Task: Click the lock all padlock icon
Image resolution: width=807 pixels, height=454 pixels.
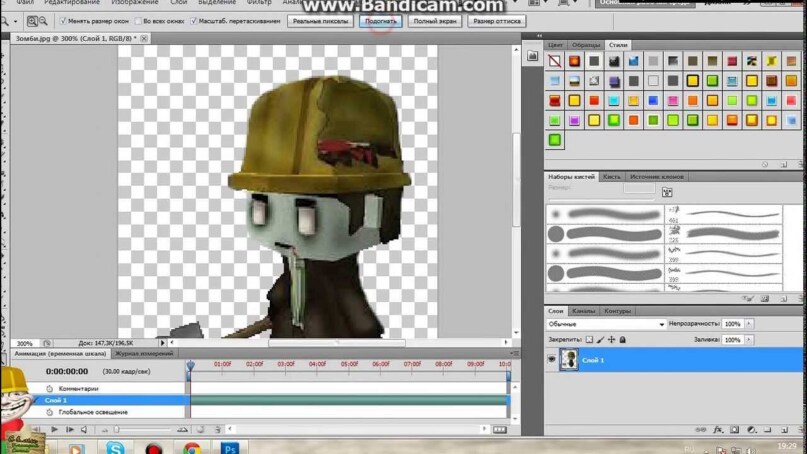Action: 622,340
